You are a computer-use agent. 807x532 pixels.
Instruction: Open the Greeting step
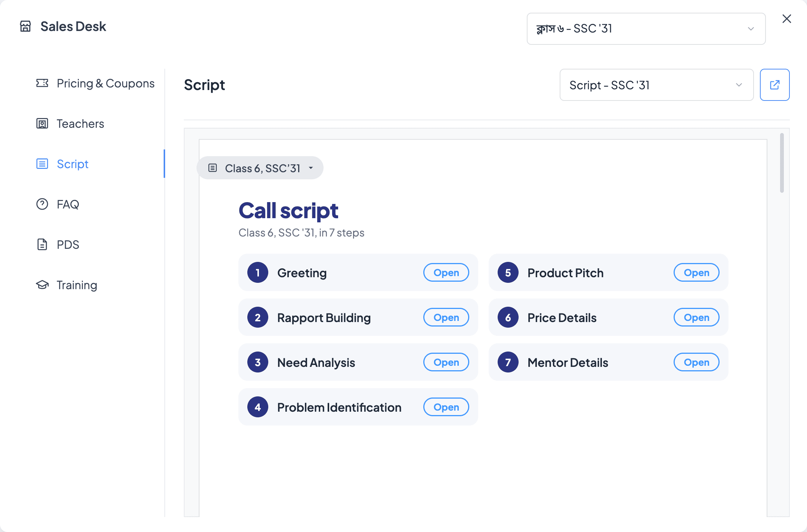pos(446,272)
